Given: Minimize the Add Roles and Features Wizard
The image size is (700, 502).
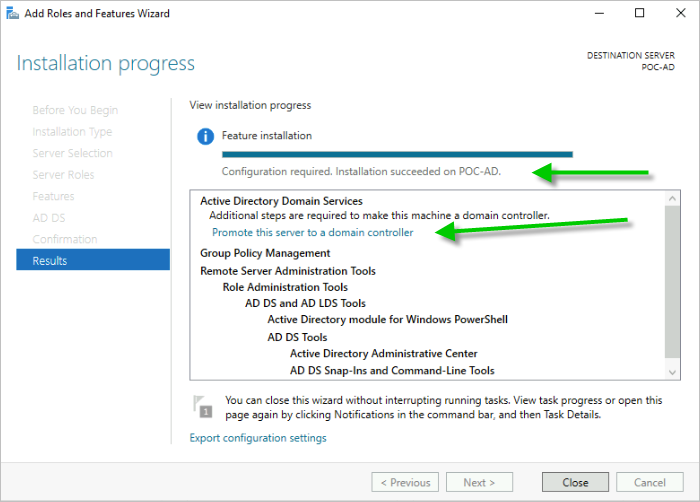Looking at the screenshot, I should (x=599, y=13).
